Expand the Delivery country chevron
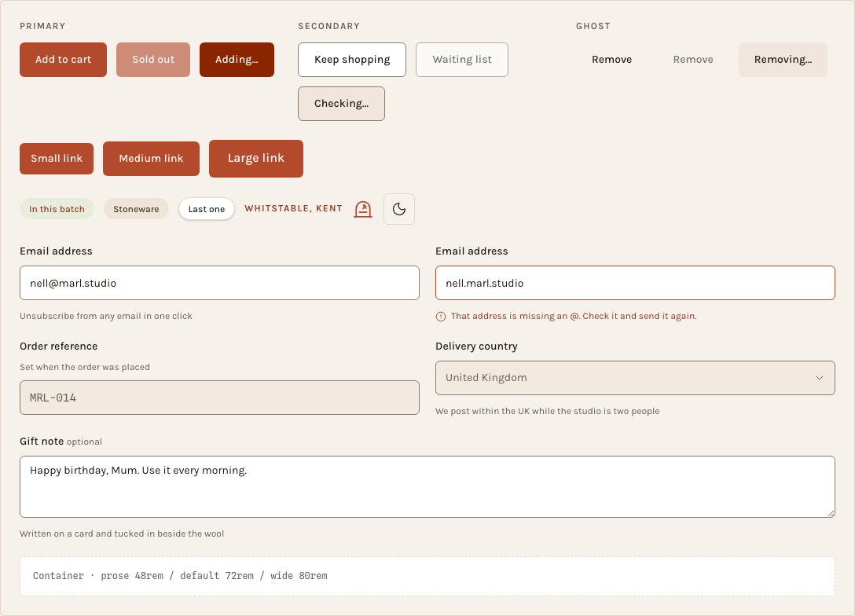 (x=819, y=378)
